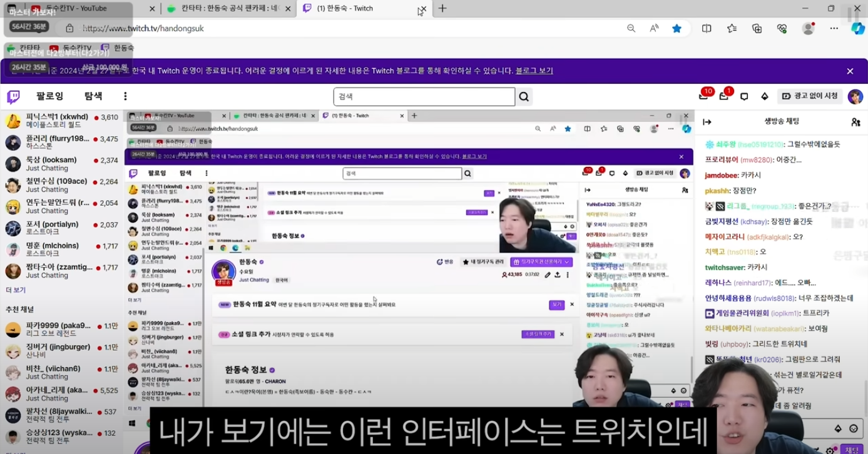The width and height of the screenshot is (868, 454).
Task: Select the (1) 한동숙 - Twitch tab
Action: [x=364, y=8]
